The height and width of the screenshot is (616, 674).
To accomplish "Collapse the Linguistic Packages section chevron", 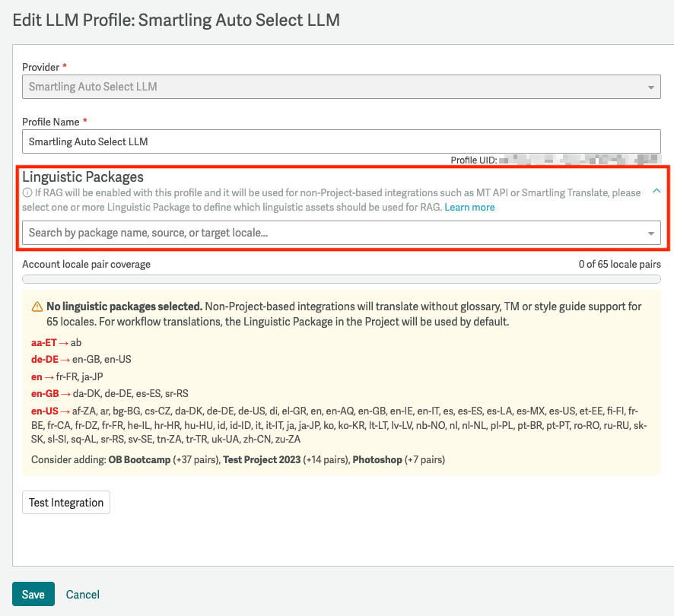I will tap(657, 191).
